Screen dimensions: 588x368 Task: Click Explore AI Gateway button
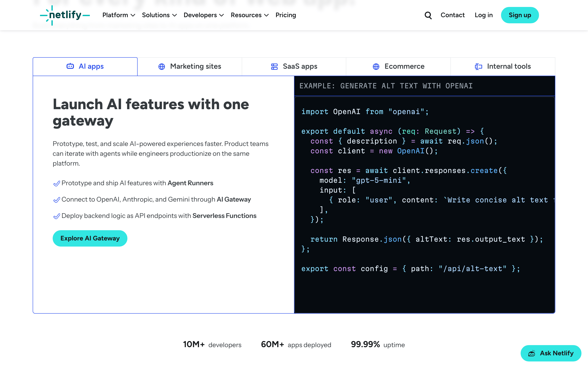click(90, 238)
